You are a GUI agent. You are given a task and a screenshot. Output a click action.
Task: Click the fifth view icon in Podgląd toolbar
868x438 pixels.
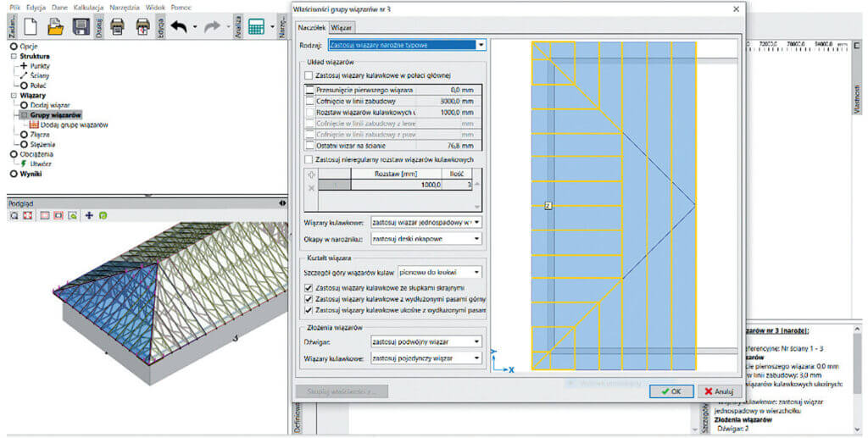click(x=73, y=216)
